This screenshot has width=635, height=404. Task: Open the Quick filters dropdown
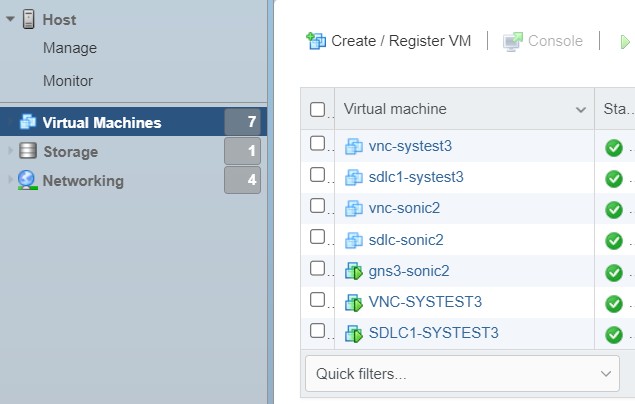[x=462, y=374]
